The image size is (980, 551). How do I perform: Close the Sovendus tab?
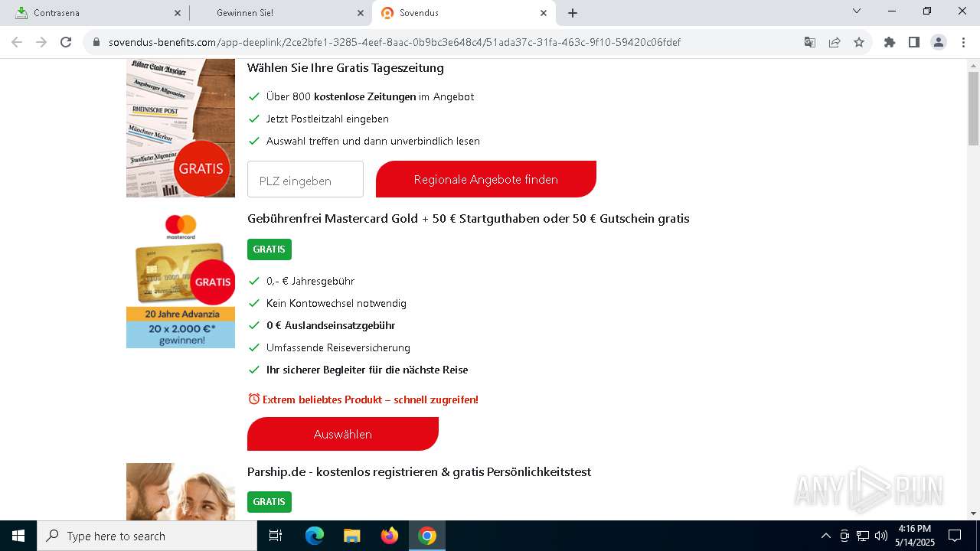[544, 13]
